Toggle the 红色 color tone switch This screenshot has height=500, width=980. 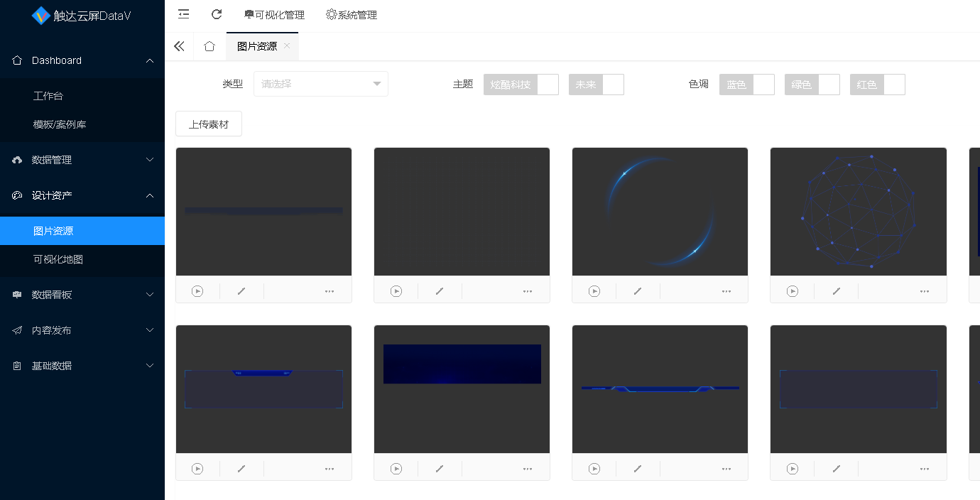coord(877,85)
